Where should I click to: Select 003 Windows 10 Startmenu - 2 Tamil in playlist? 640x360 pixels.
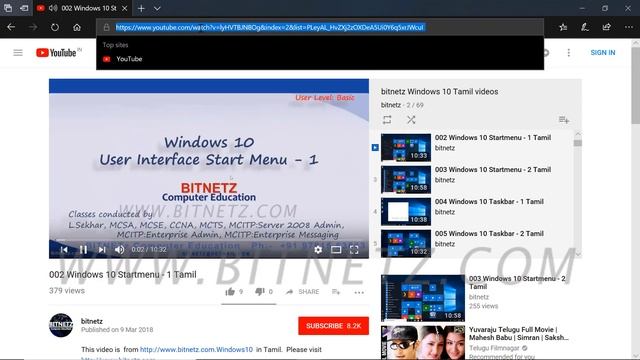(473, 179)
